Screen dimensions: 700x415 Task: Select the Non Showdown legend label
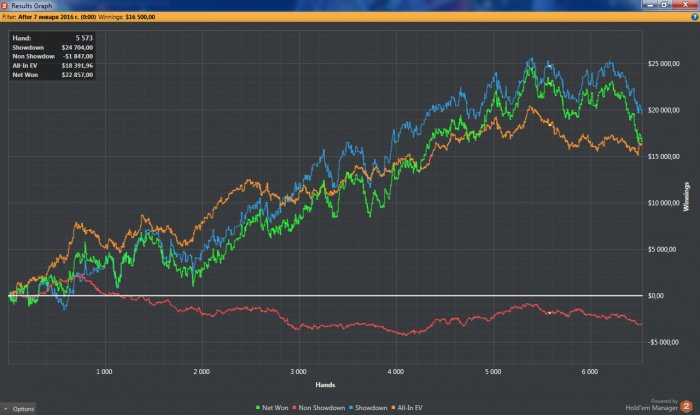tap(321, 408)
